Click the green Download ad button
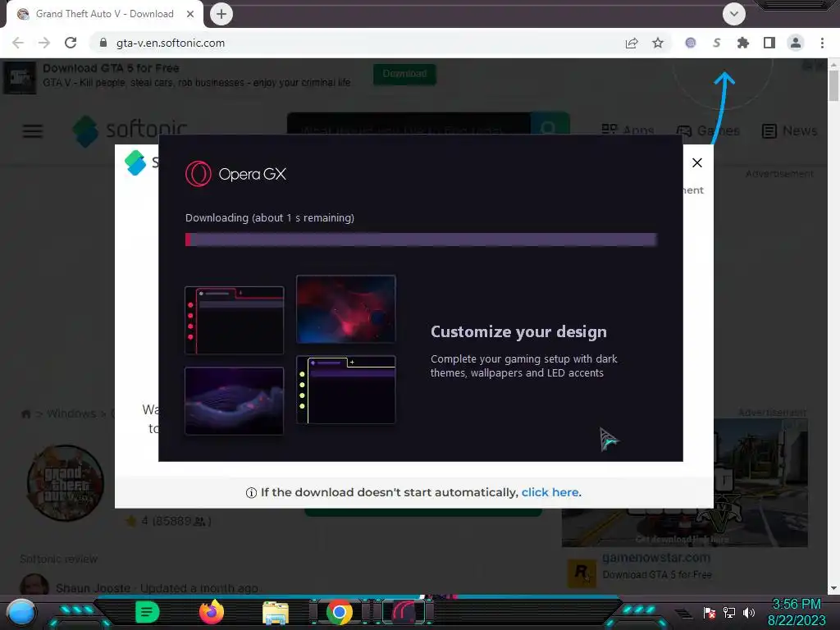The width and height of the screenshot is (840, 630). point(404,74)
